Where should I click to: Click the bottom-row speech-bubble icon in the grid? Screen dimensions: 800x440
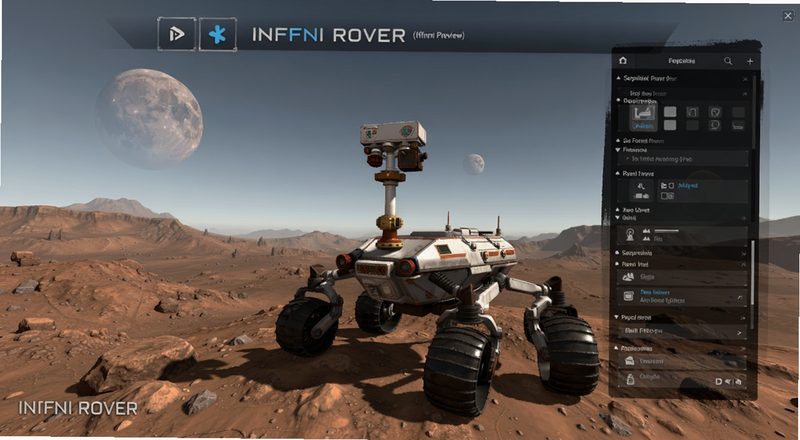(x=715, y=125)
